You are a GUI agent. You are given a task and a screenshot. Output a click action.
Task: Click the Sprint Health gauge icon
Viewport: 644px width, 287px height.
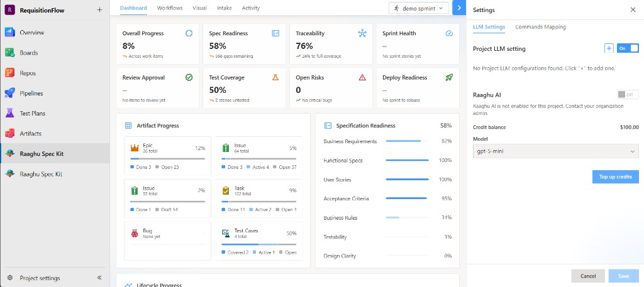[449, 33]
